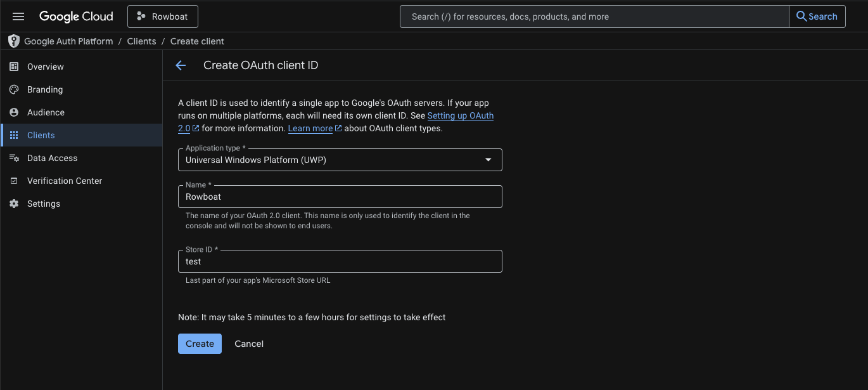Click Google Auth Platform in breadcrumb trail
This screenshot has height=390, width=868.
[x=68, y=41]
